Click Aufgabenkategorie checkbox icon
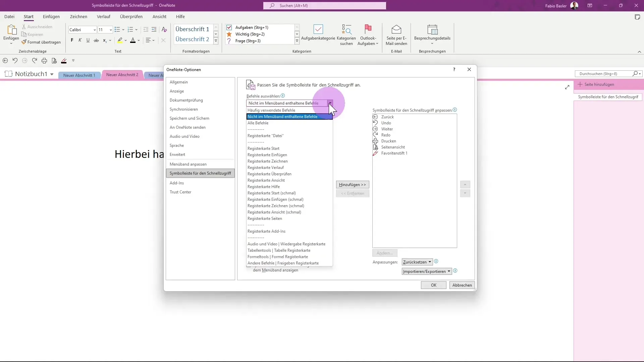 click(x=318, y=29)
